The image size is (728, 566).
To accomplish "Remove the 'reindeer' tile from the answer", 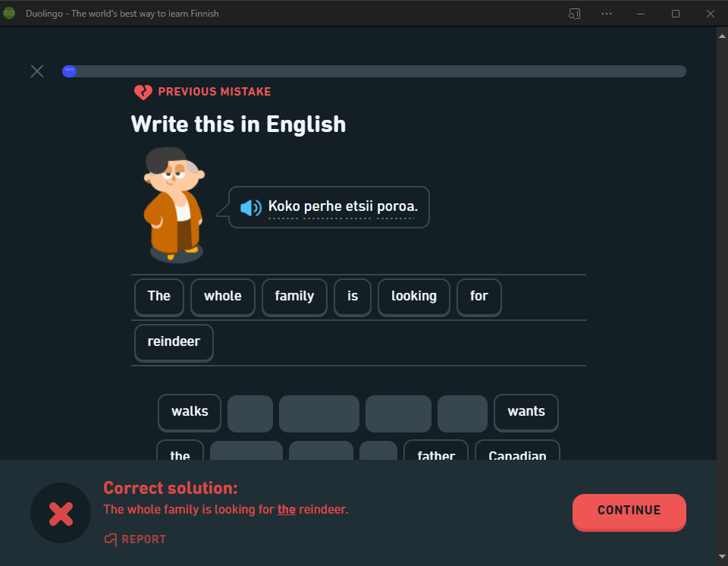I will [x=174, y=342].
